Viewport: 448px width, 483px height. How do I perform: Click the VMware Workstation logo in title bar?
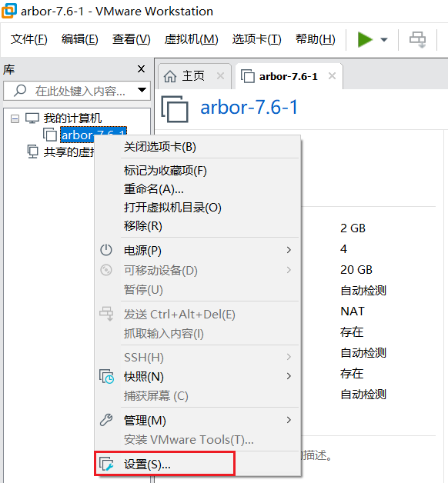tap(9, 11)
